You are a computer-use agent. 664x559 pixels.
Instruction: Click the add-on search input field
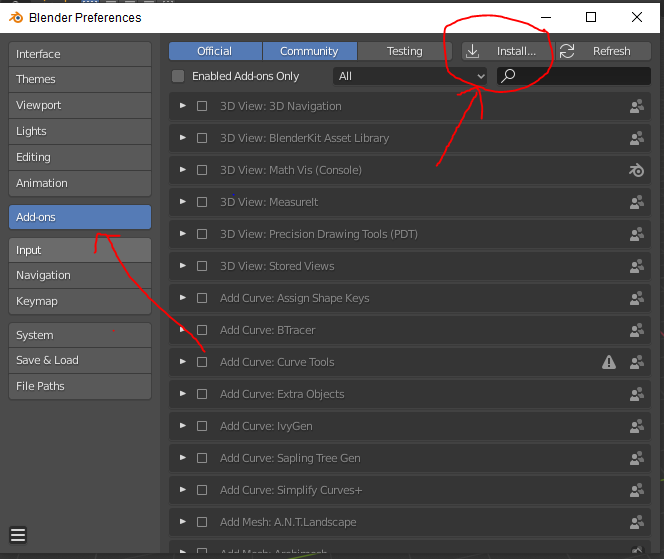pos(574,76)
